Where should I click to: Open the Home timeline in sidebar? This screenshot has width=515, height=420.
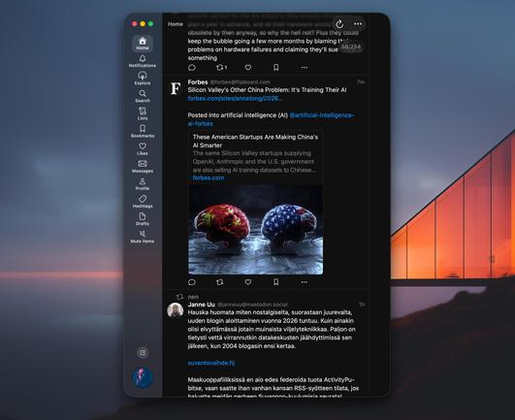click(x=143, y=44)
